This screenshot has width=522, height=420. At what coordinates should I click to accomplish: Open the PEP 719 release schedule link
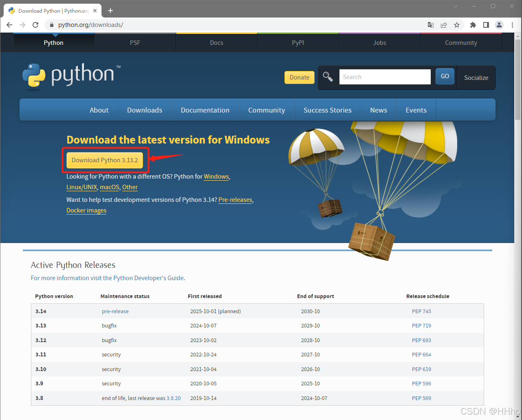[421, 325]
